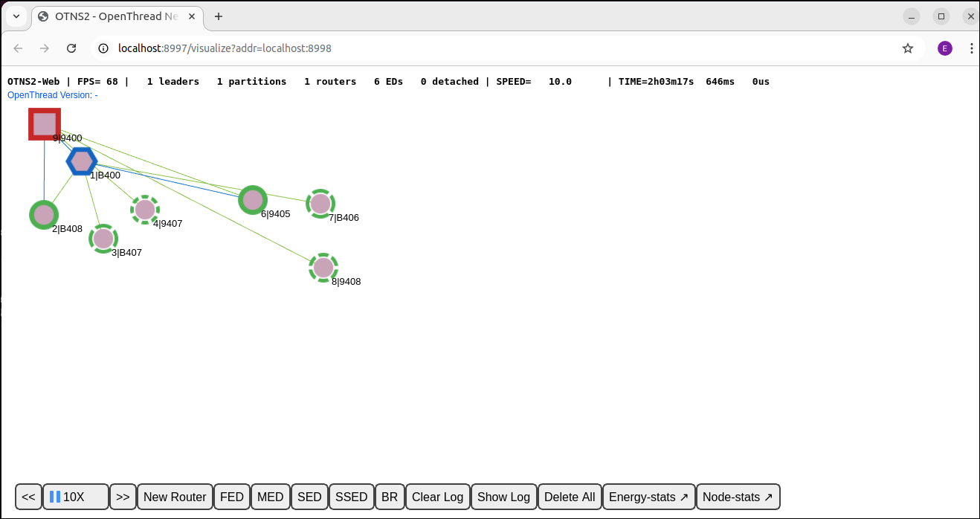
Task: Click the blue hexagon leader node 1|B400
Action: tap(81, 161)
